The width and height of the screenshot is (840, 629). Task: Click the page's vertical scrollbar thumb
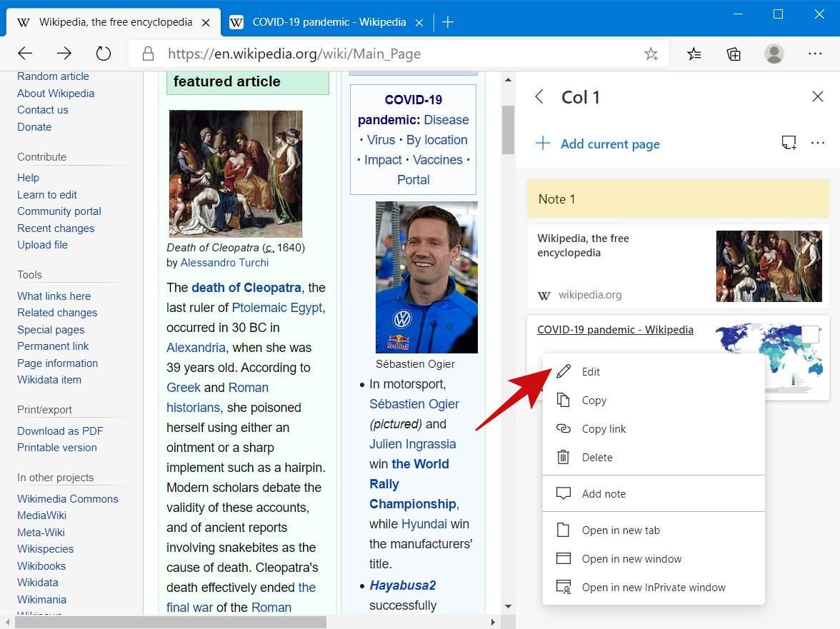pos(508,129)
